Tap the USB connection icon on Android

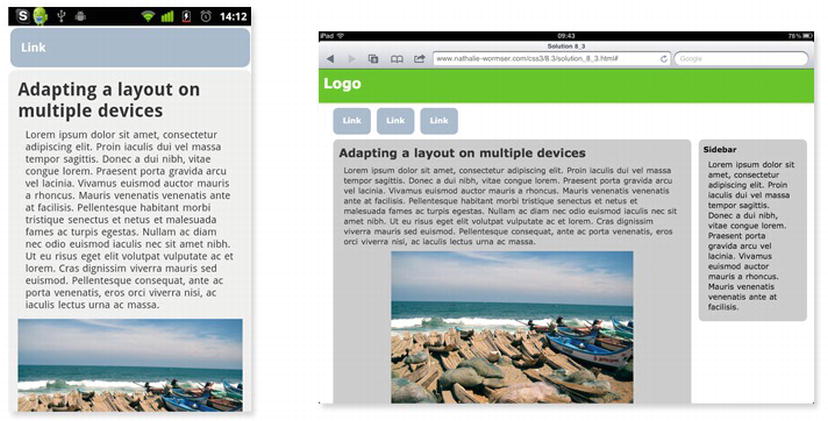[61, 16]
